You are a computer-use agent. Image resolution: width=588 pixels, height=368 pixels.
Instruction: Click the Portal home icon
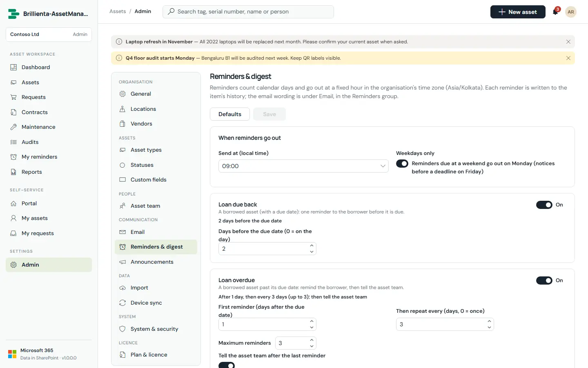click(13, 203)
